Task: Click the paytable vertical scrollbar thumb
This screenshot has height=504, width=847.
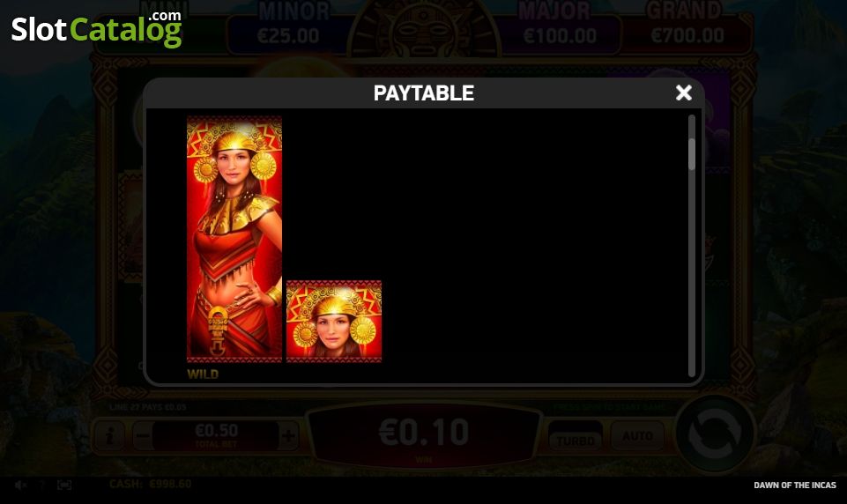Action: (x=691, y=154)
